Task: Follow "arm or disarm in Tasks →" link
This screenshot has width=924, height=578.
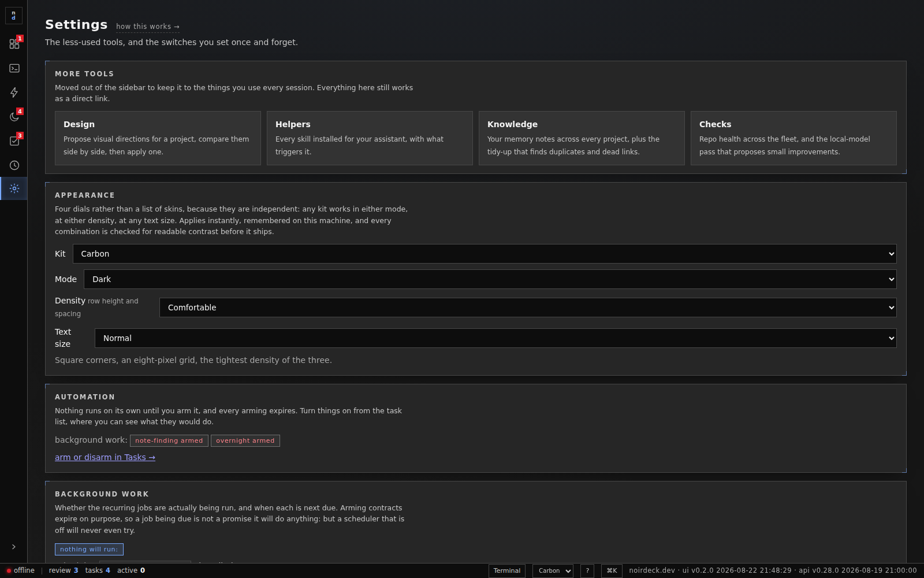Action: 105,457
